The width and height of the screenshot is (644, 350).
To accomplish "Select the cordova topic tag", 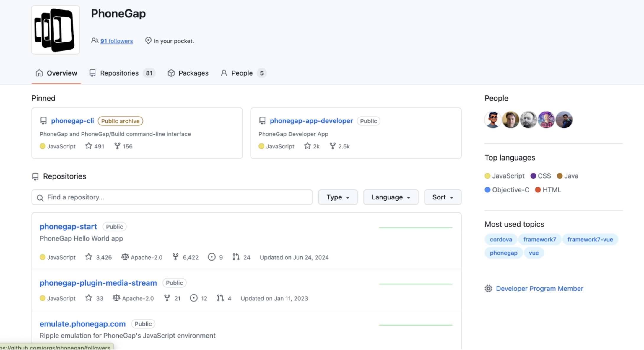I will (x=500, y=239).
